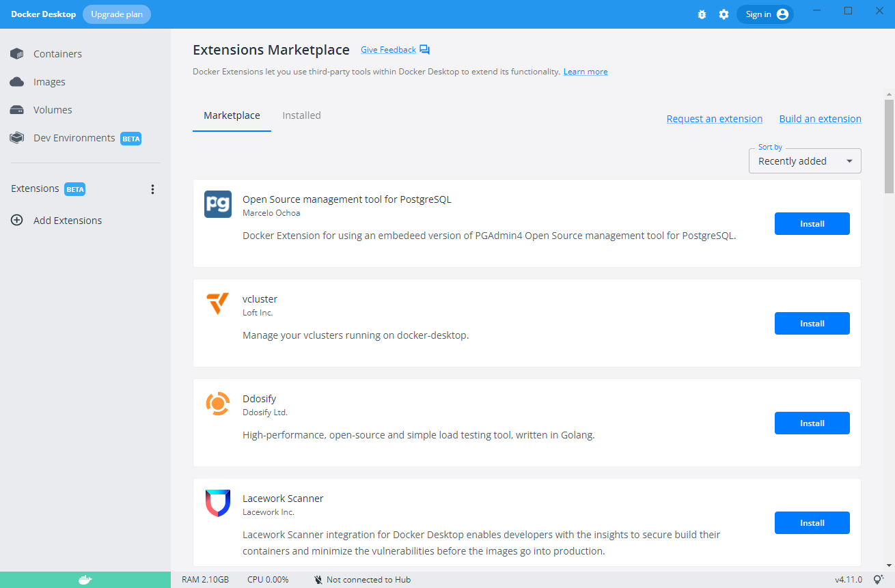Viewport: 895px width, 588px height.
Task: Install the Lacework Scanner extension
Action: [x=812, y=523]
